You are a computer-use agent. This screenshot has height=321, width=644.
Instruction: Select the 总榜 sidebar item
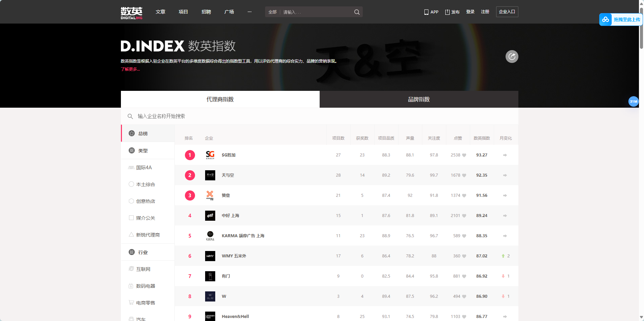pyautogui.click(x=148, y=133)
